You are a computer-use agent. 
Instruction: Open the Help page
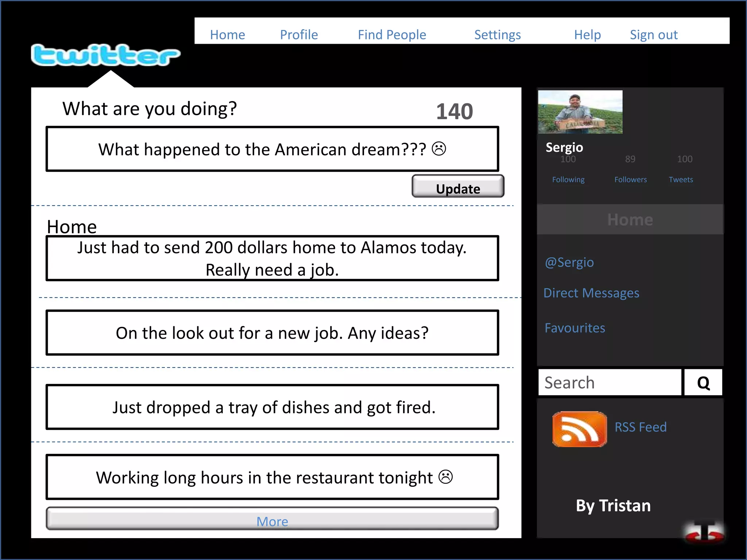(x=588, y=35)
